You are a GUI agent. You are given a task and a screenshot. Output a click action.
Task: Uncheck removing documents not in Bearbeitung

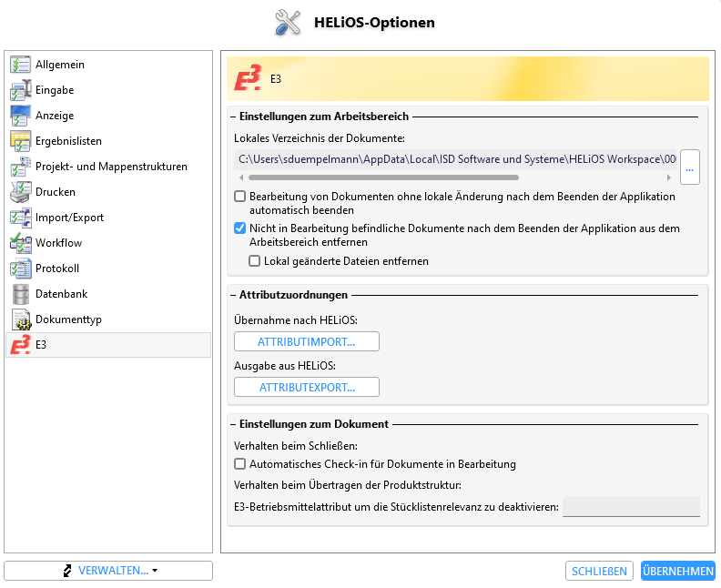coord(240,228)
